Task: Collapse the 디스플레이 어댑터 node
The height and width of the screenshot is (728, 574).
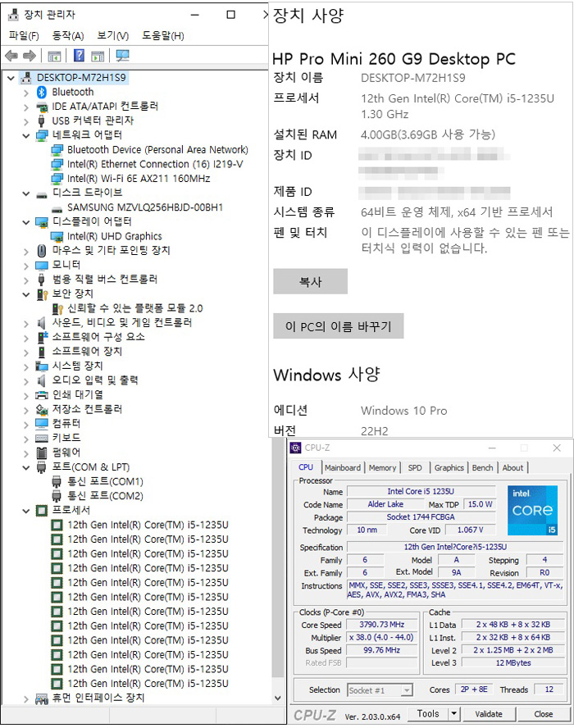Action: point(26,222)
